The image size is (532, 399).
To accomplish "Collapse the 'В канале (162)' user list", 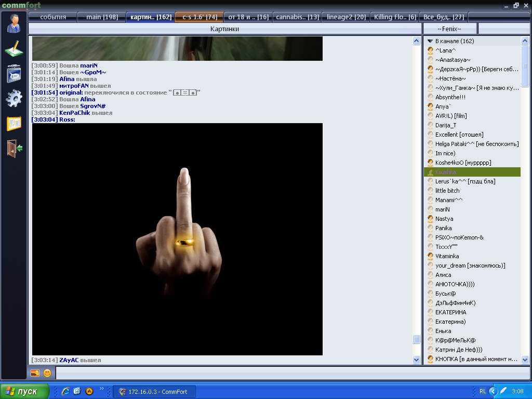I will tap(430, 41).
